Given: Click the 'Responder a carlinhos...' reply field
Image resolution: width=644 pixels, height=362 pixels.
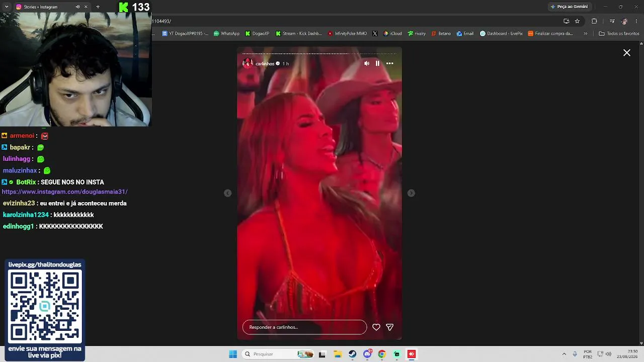Looking at the screenshot, I should click(x=304, y=327).
